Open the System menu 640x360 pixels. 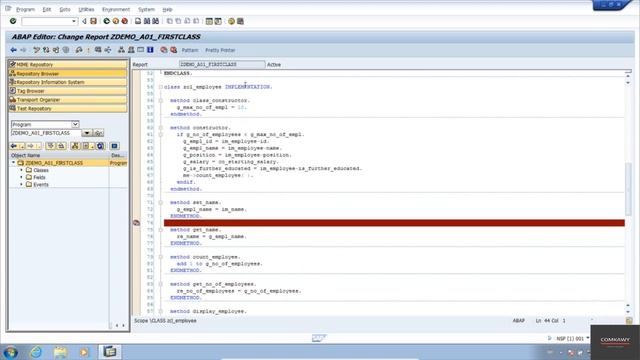pos(146,9)
